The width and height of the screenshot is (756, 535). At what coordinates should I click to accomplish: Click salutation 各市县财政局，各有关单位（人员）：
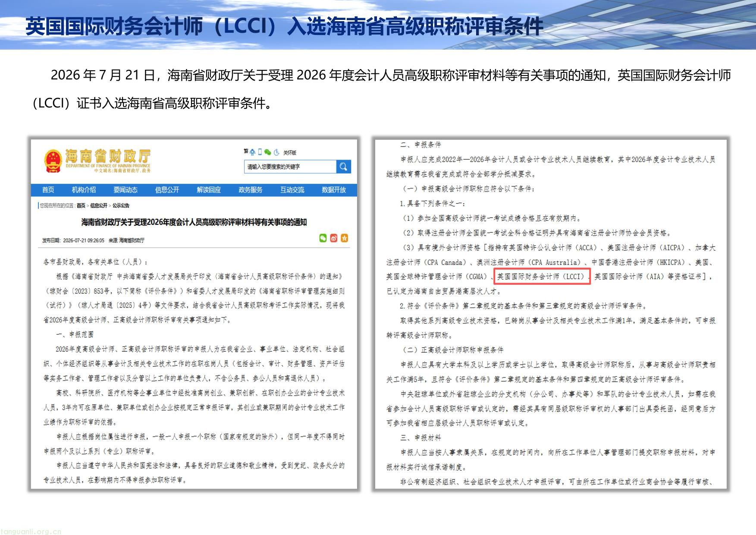(96, 262)
